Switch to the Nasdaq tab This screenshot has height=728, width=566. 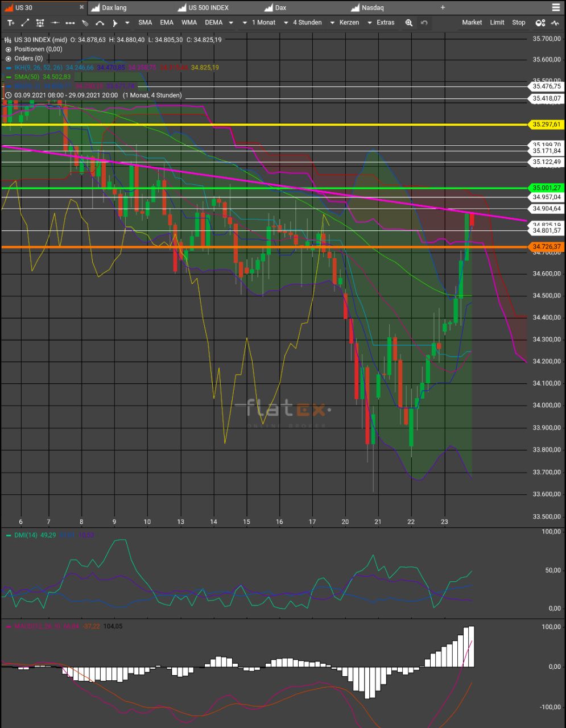click(x=374, y=7)
